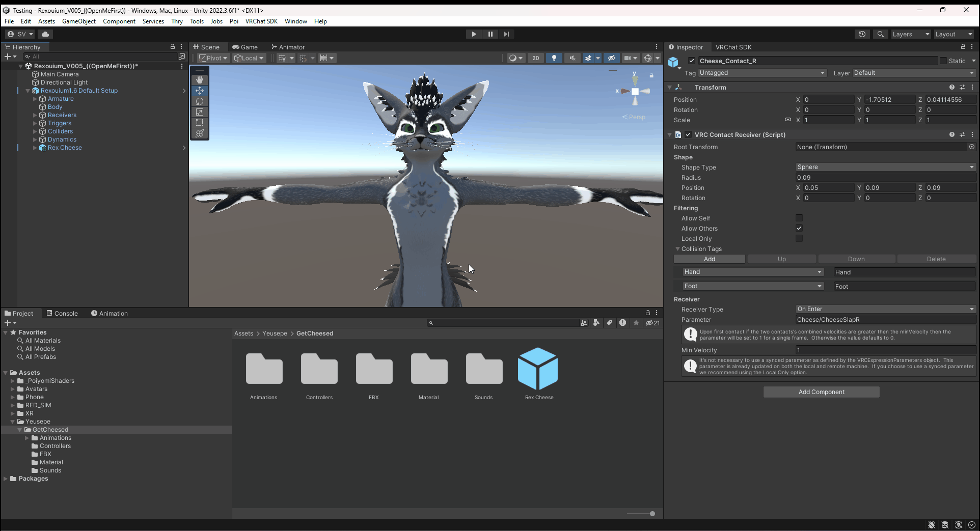
Task: Open the Component menu
Action: point(119,21)
